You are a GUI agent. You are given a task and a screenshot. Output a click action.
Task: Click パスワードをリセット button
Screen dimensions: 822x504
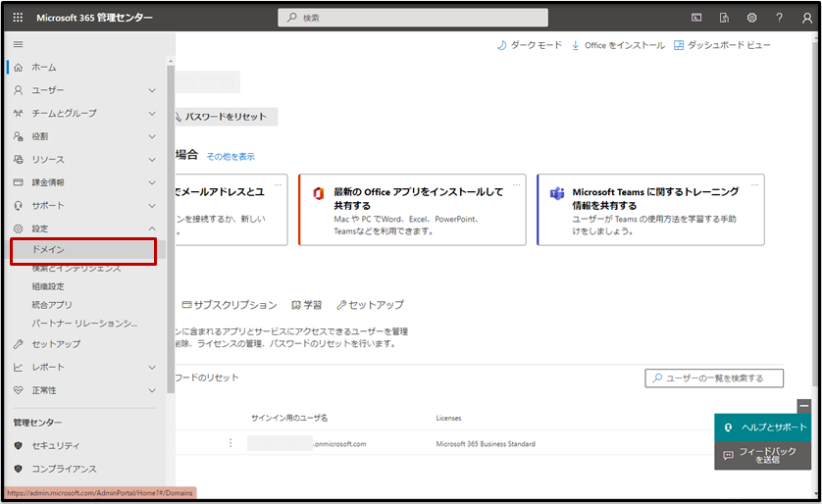[226, 117]
